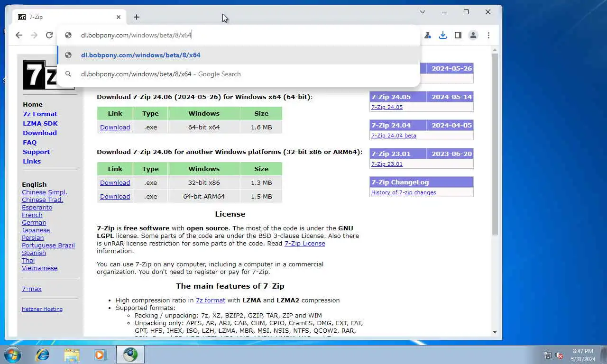
Task: Open Windows Explorer folder from the taskbar
Action: pos(72,355)
